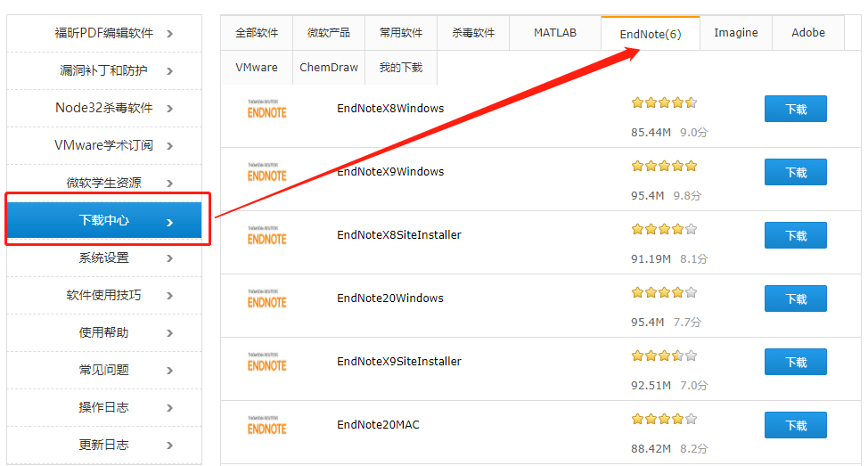Open 微软学生资源 sidebar item
Screen dimensions: 868x466
104,183
